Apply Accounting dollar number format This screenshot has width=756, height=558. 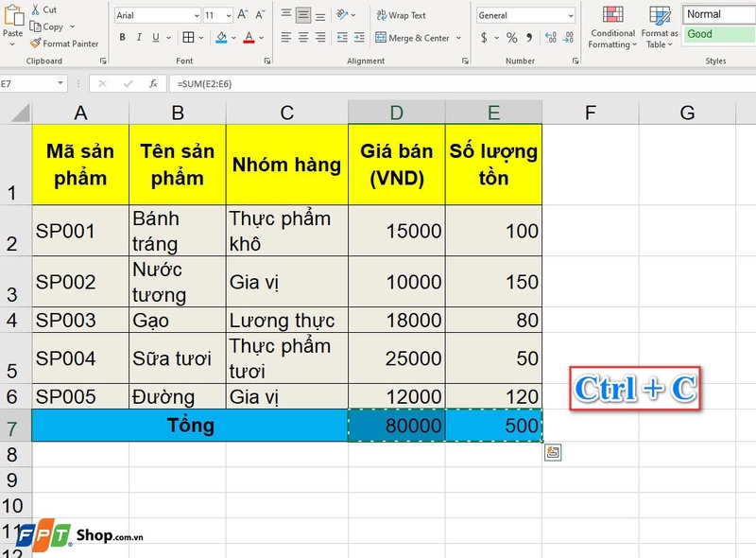[x=484, y=37]
